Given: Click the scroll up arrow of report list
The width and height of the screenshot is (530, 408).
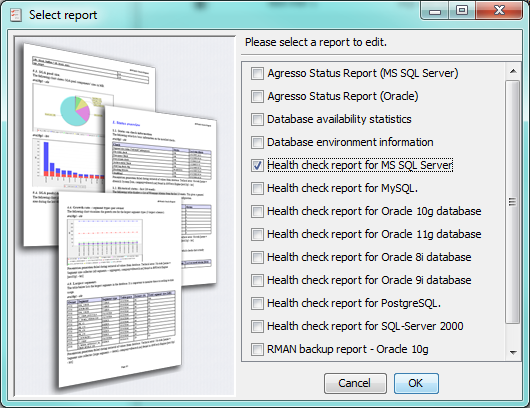Looking at the screenshot, I should 513,71.
